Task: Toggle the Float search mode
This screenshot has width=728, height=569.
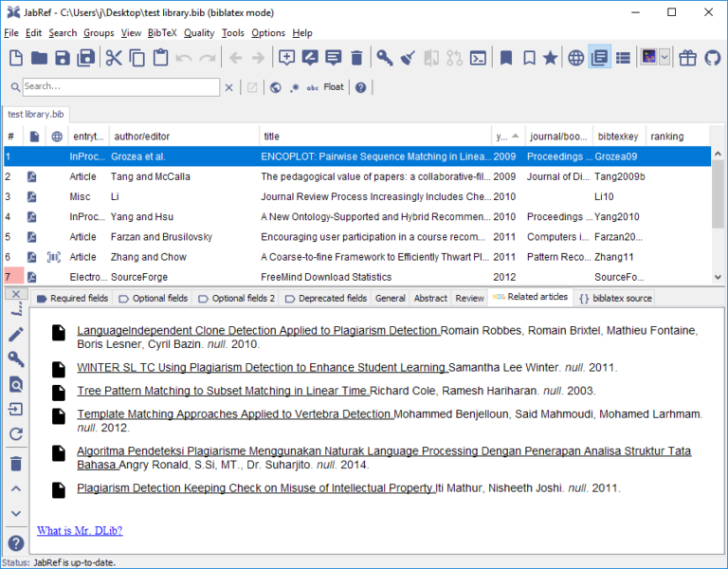Action: point(334,87)
